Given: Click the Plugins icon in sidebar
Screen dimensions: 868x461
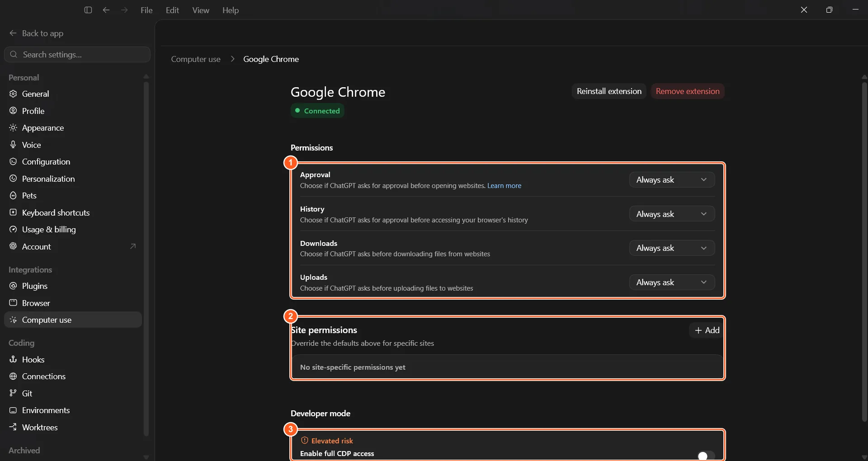Looking at the screenshot, I should point(13,286).
